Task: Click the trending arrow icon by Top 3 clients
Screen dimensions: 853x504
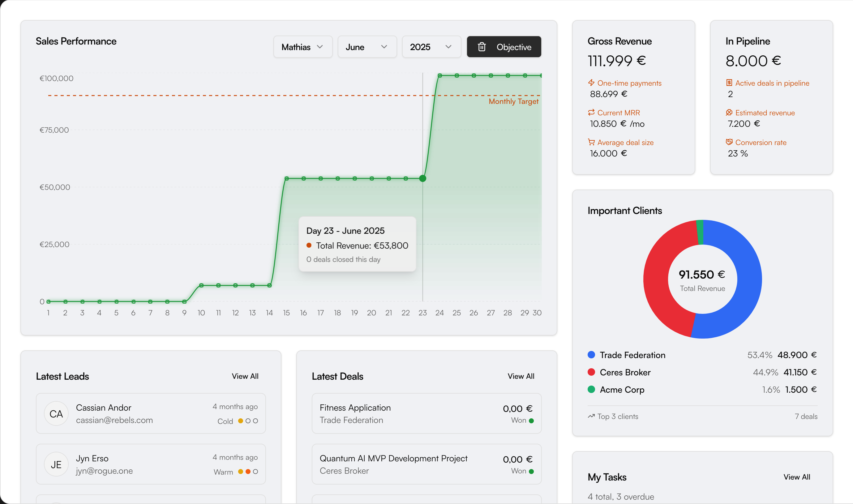Action: [x=591, y=416]
